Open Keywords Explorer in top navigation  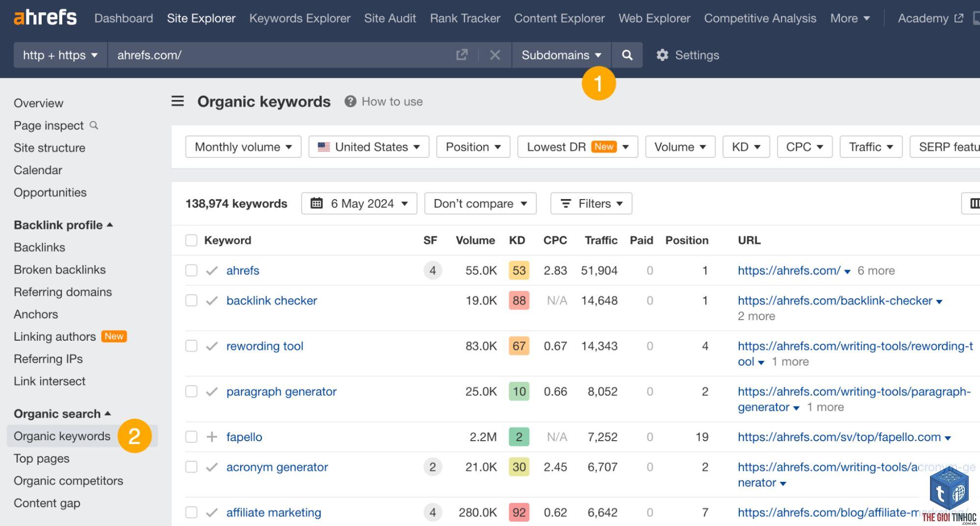pos(300,18)
